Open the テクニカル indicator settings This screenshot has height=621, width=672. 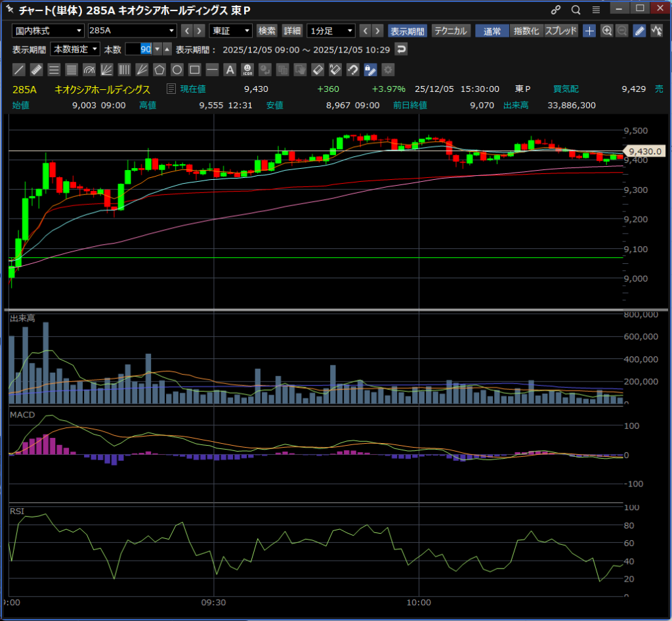point(451,31)
